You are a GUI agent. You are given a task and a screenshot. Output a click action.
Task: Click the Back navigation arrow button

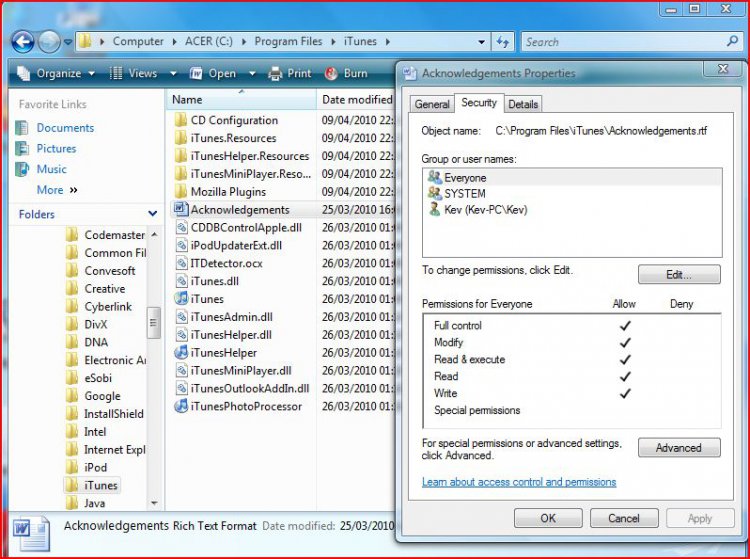22,42
